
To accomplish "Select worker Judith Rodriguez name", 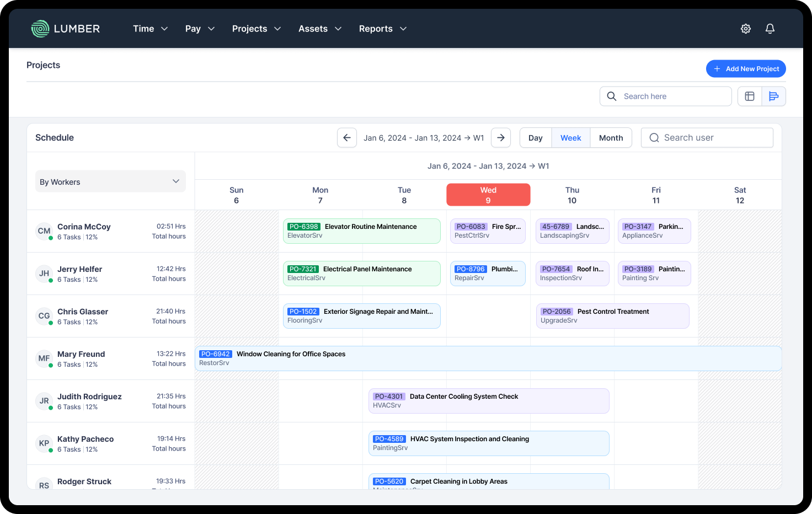I will 89,397.
